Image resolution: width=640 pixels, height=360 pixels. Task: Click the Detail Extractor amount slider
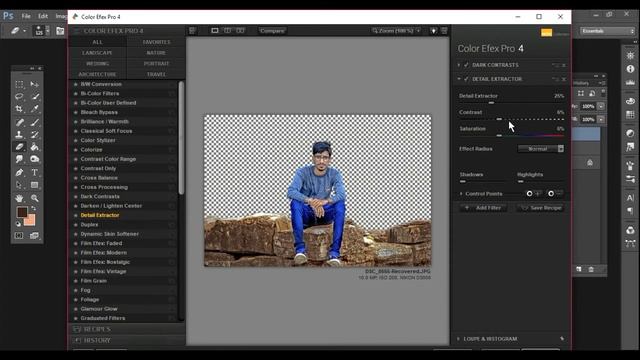point(491,103)
